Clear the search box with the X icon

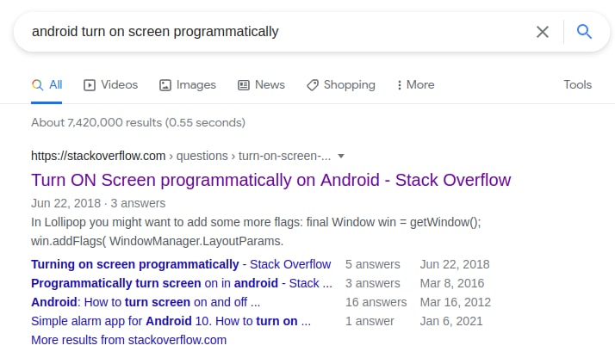coord(543,32)
